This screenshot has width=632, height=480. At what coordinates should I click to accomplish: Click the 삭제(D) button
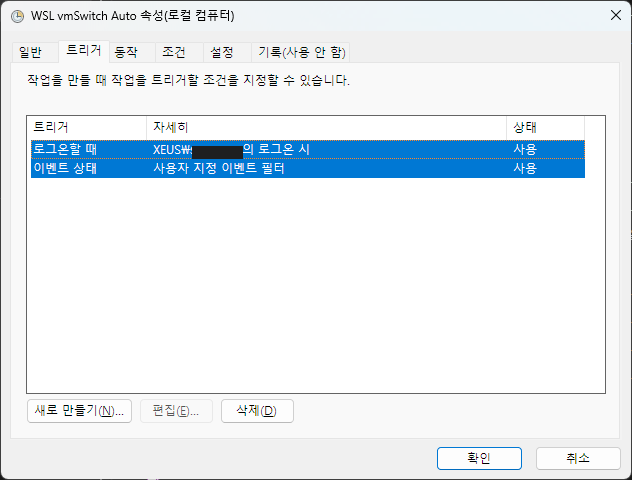257,411
